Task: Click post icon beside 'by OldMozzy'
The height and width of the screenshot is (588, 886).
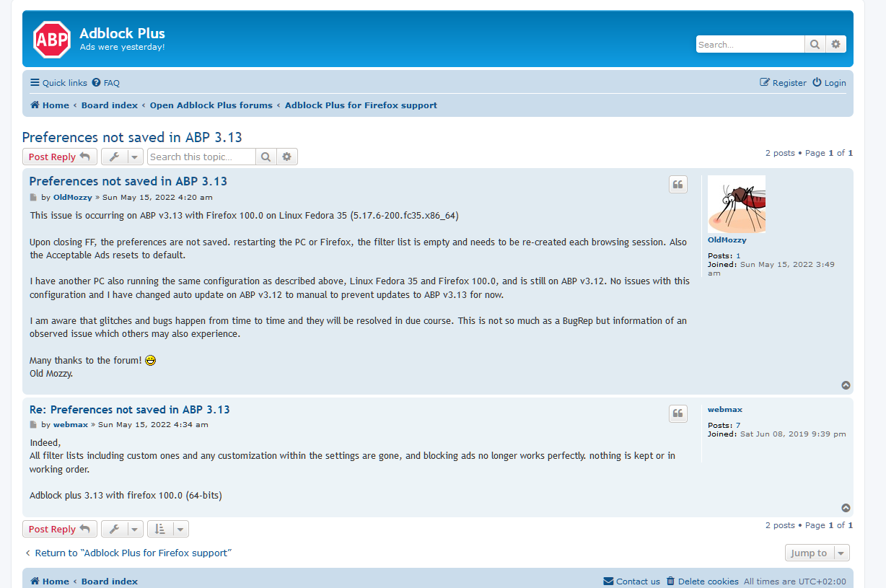Action: [x=32, y=197]
